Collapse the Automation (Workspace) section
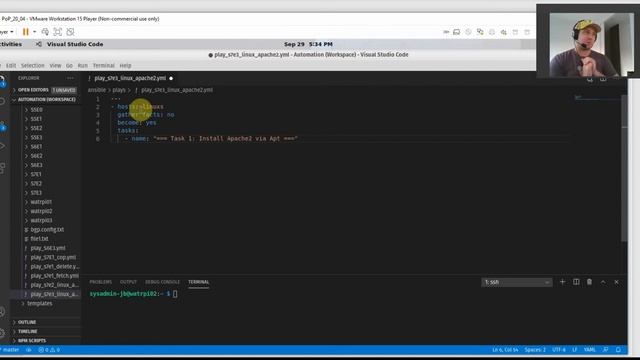Screen dimensions: 640x360 pyautogui.click(x=47, y=100)
